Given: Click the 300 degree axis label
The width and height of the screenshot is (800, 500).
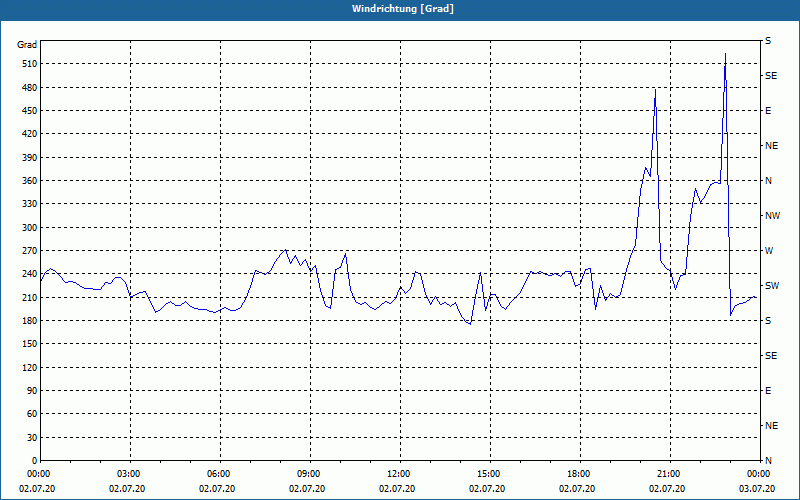Looking at the screenshot, I should 30,228.
